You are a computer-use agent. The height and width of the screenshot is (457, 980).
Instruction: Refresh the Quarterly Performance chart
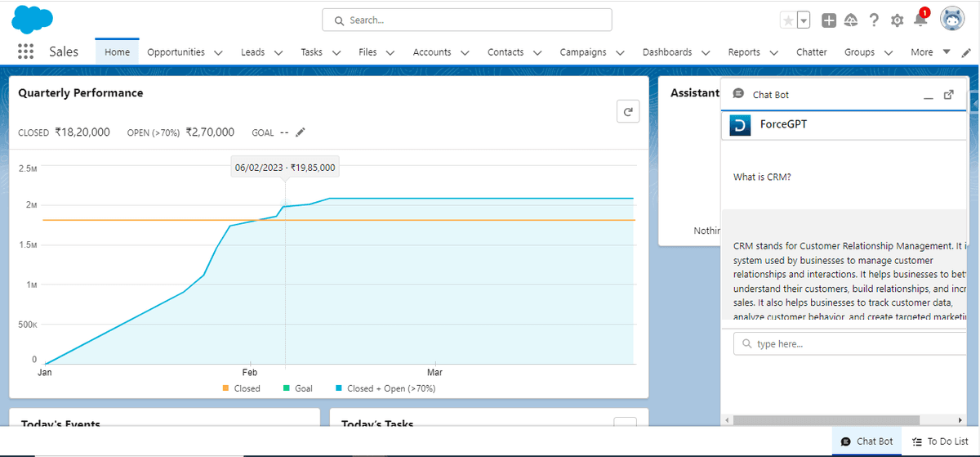coord(627,113)
